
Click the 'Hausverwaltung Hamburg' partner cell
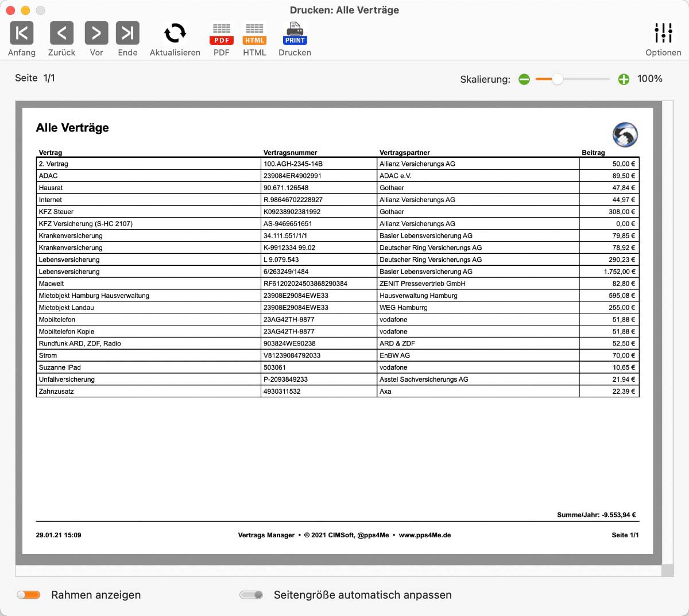point(478,296)
